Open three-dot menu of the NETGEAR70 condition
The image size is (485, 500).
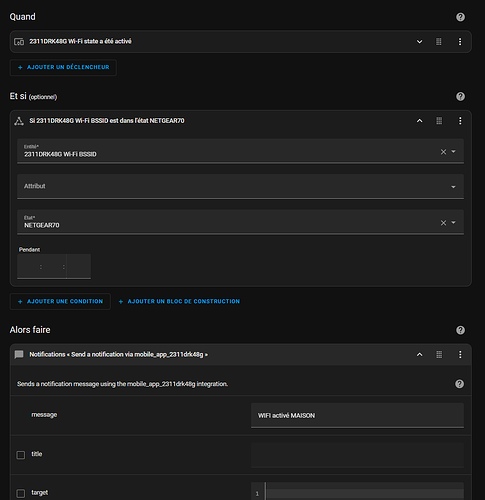tap(460, 121)
